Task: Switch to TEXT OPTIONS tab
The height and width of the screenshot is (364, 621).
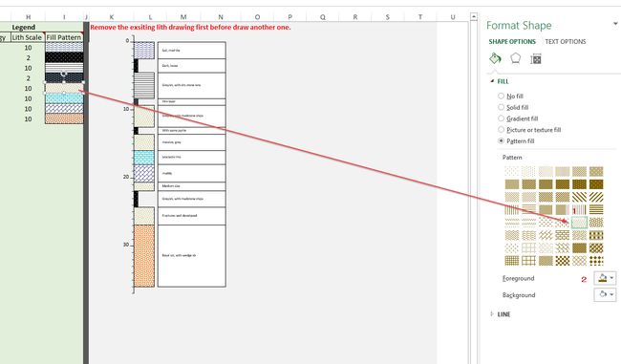Action: pos(566,42)
